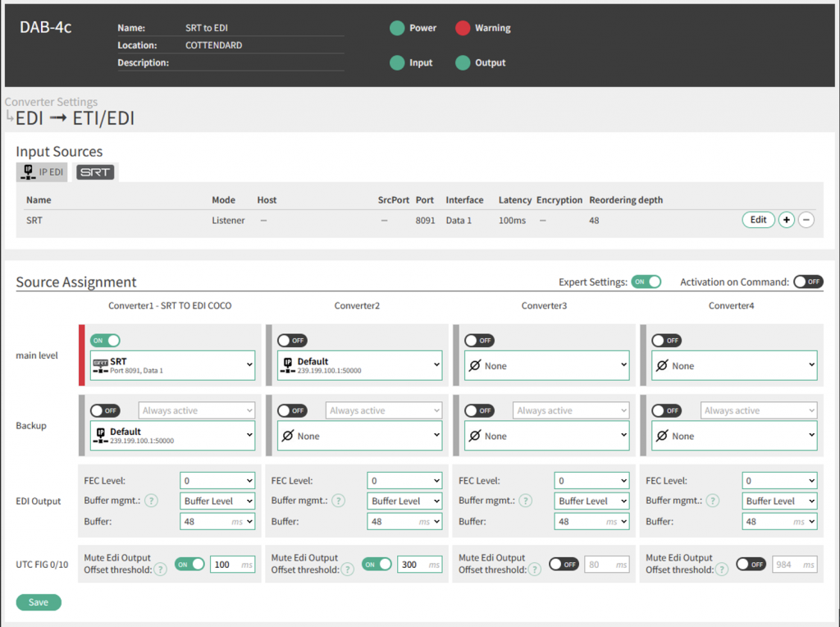The height and width of the screenshot is (627, 840).
Task: Open Converter4 FEC Level dropdown
Action: pos(779,481)
